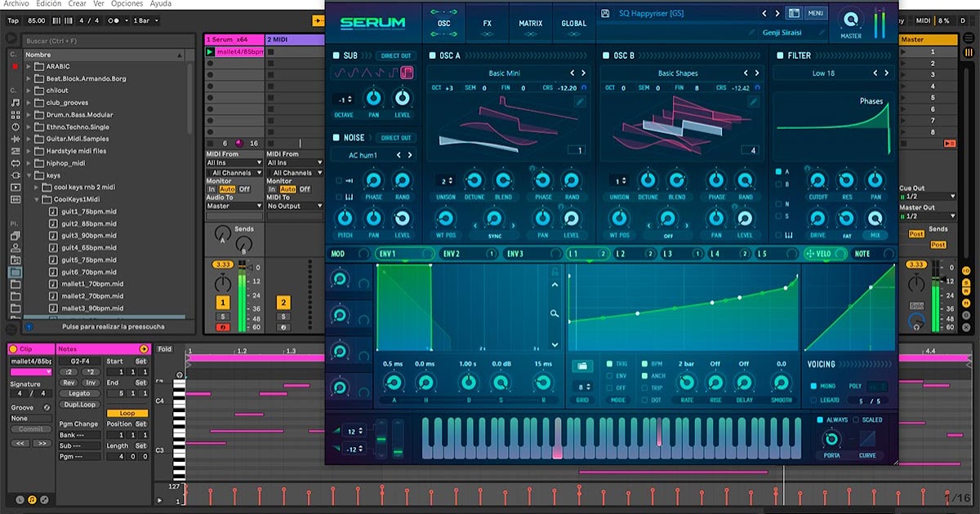Select the sine sub oscillator waveform

pos(338,73)
